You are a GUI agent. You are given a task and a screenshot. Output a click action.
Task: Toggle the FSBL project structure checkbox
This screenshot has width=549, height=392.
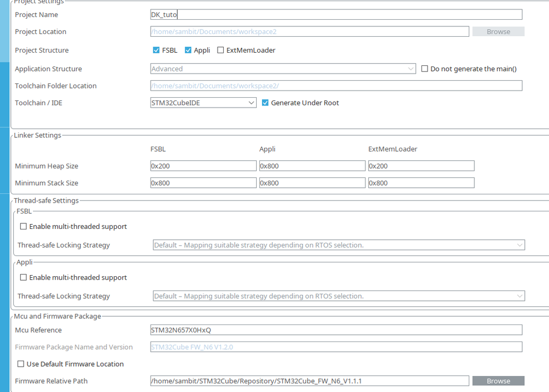(157, 51)
